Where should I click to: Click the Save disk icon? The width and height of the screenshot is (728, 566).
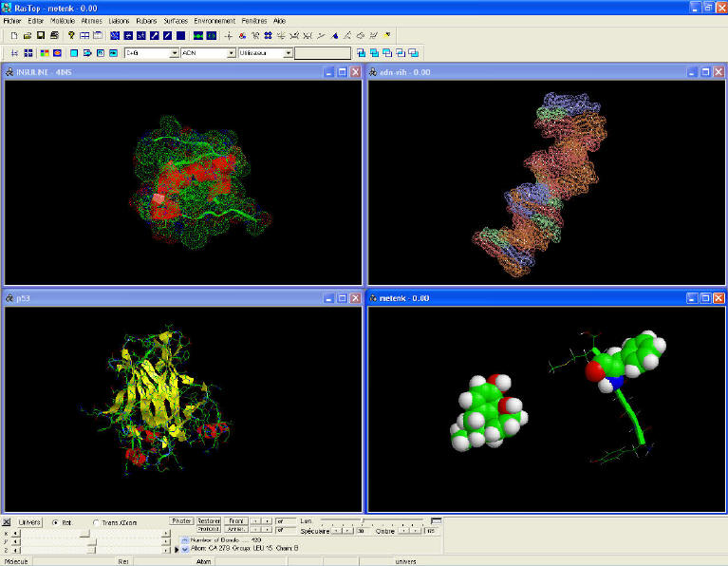click(x=40, y=35)
